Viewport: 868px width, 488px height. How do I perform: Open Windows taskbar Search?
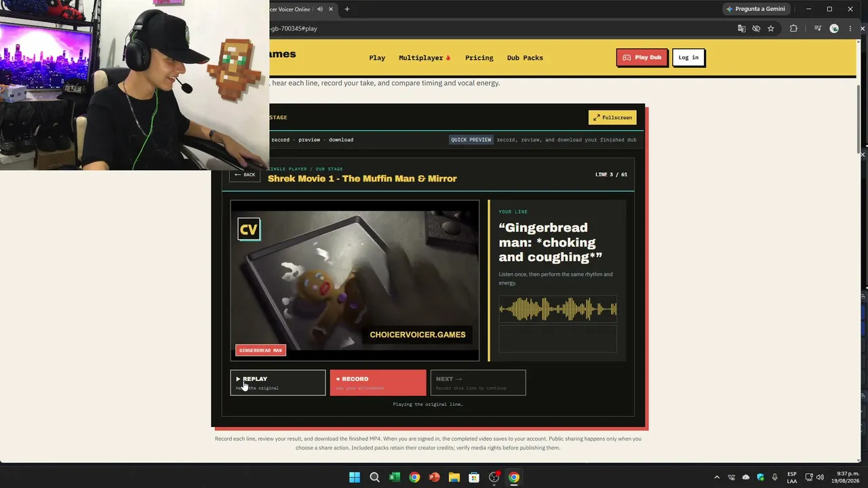click(374, 477)
